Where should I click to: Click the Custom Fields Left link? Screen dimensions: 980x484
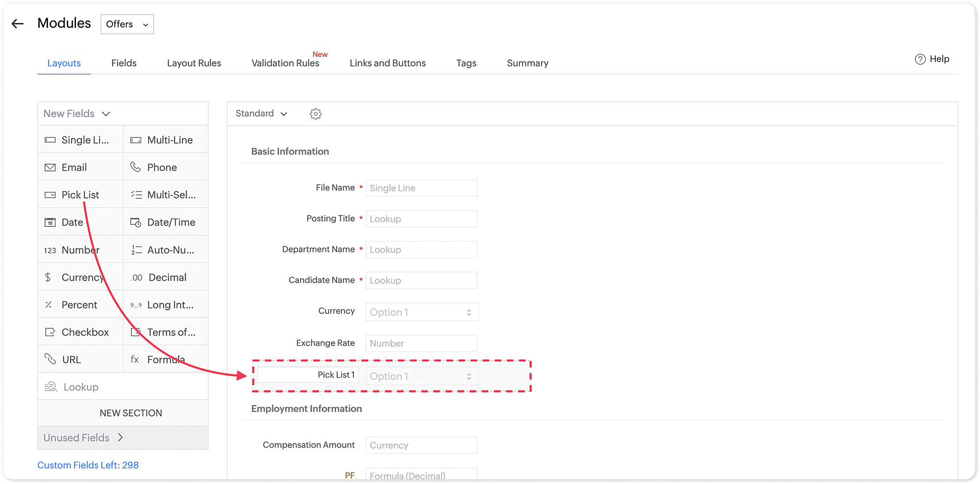pyautogui.click(x=88, y=465)
